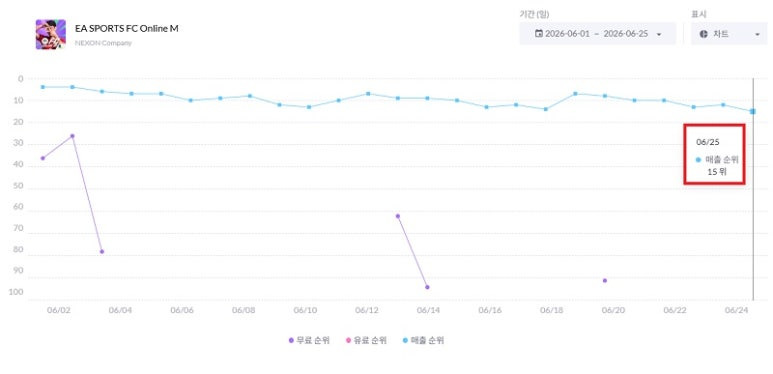Click the pie chart icon beside 차트
Viewport: 773px width, 374px height.
703,34
